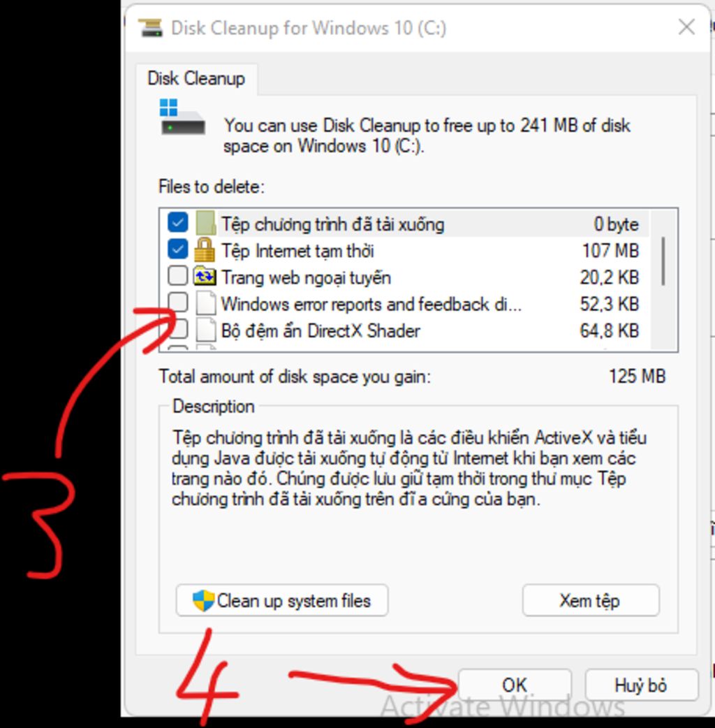Click the folder icon for Tệp chương trình đã tải xuống

[x=205, y=223]
